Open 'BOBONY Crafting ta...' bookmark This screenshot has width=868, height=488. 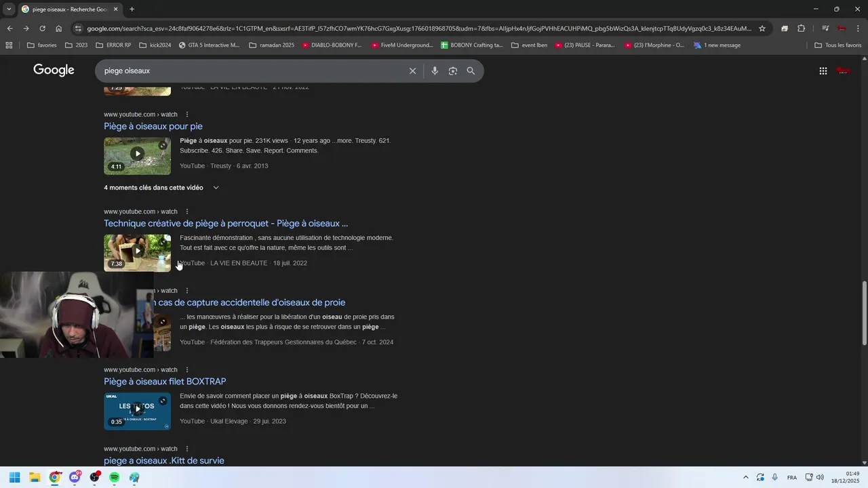(x=472, y=45)
